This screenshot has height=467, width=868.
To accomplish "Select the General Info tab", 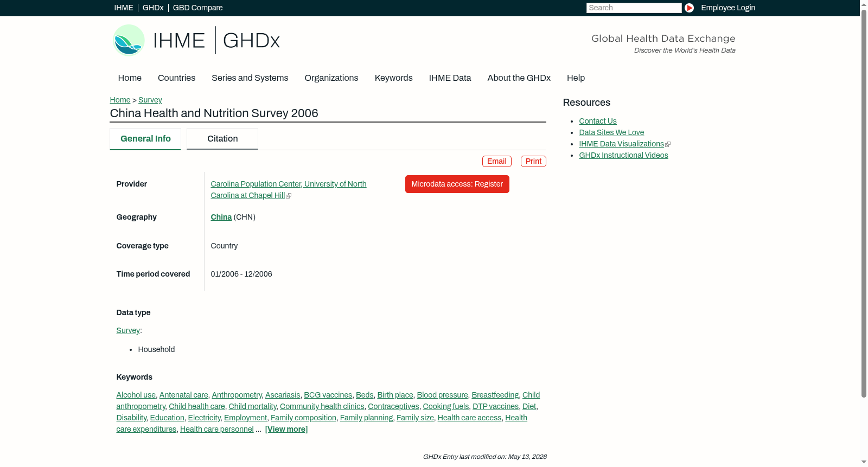I will 145,139.
